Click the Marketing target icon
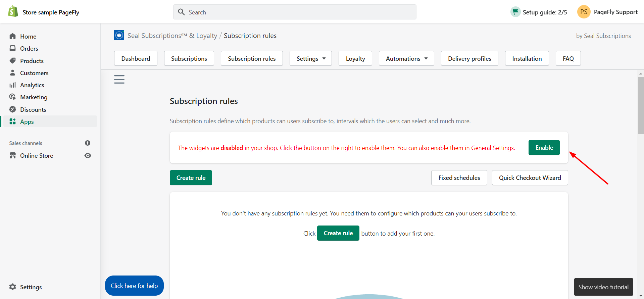 (13, 97)
